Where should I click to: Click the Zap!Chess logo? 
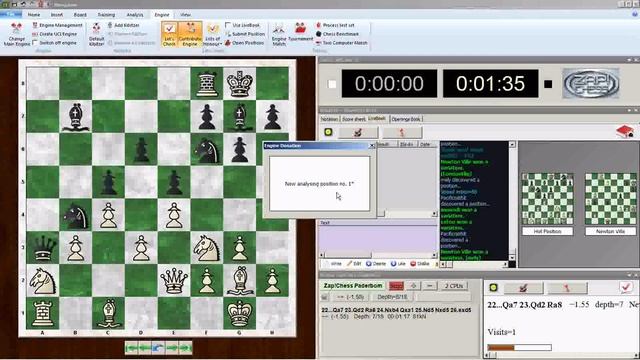[591, 84]
